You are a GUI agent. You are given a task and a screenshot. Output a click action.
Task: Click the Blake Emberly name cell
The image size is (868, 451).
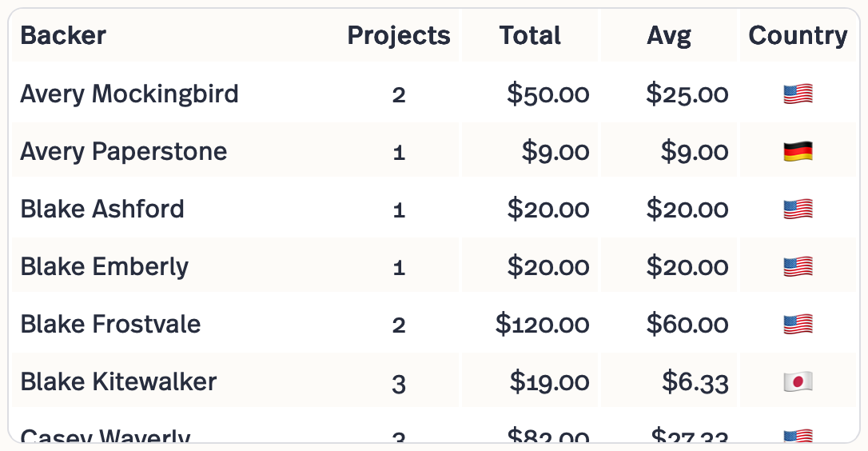(x=105, y=267)
